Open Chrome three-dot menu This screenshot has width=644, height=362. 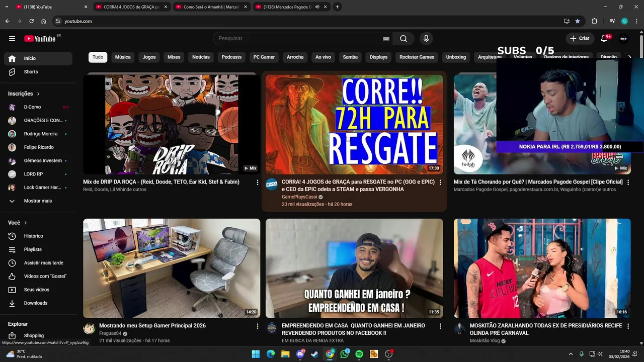[637, 21]
